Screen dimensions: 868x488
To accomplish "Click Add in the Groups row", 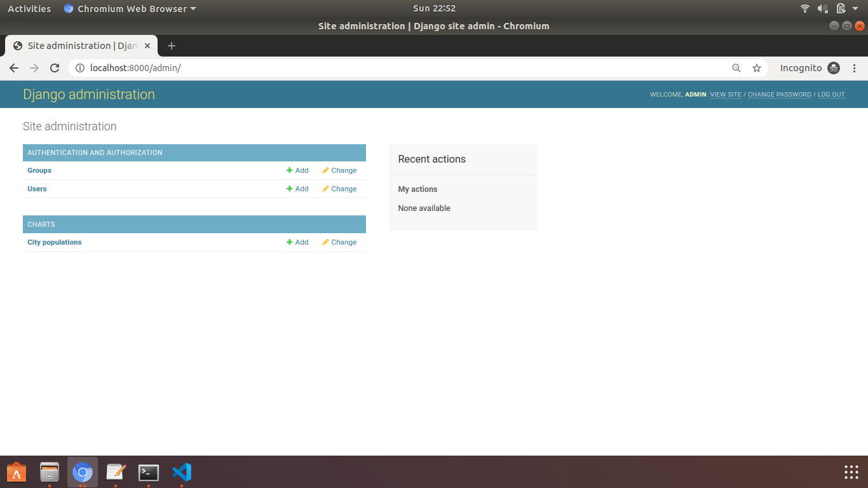I will (297, 170).
